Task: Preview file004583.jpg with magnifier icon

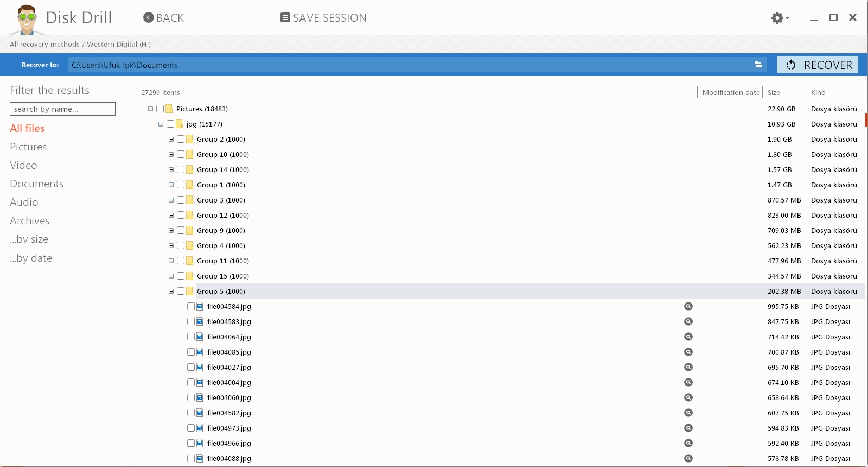Action: point(688,321)
